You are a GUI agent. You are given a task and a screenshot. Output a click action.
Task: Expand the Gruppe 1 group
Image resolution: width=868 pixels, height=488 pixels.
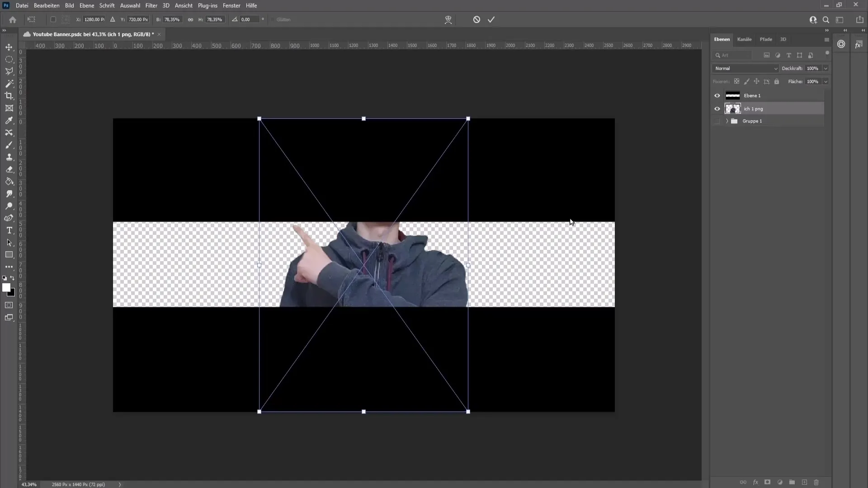pos(727,121)
